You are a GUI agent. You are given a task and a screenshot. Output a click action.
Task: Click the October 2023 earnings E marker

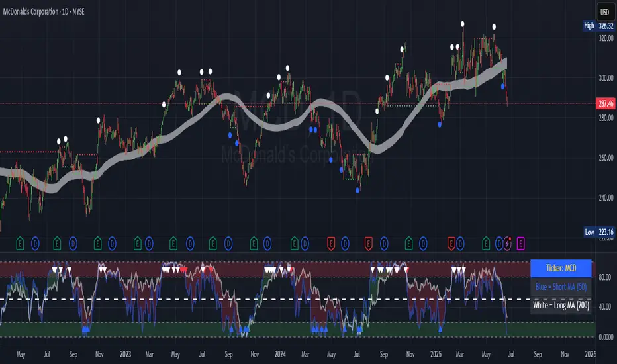click(x=254, y=244)
